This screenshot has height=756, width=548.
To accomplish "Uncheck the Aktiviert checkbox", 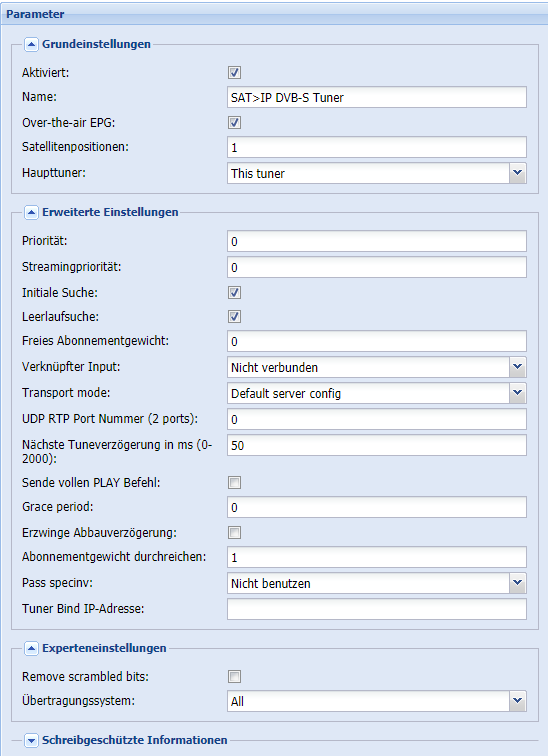I will pyautogui.click(x=234, y=73).
